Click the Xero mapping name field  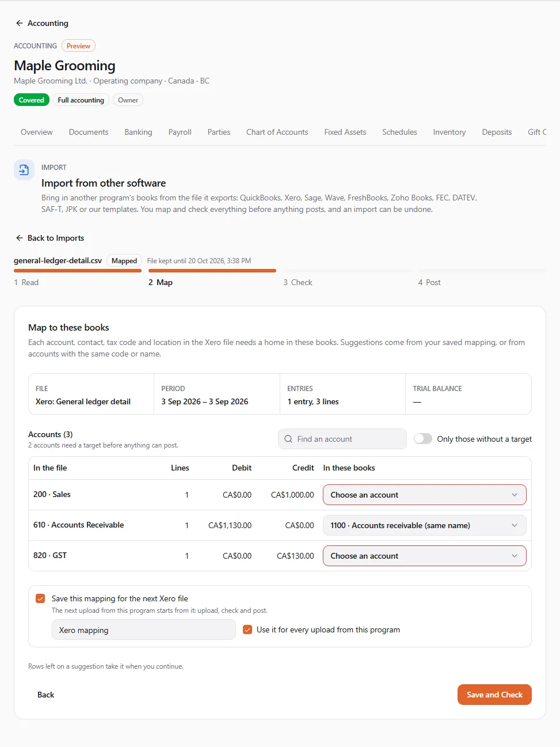pos(144,630)
